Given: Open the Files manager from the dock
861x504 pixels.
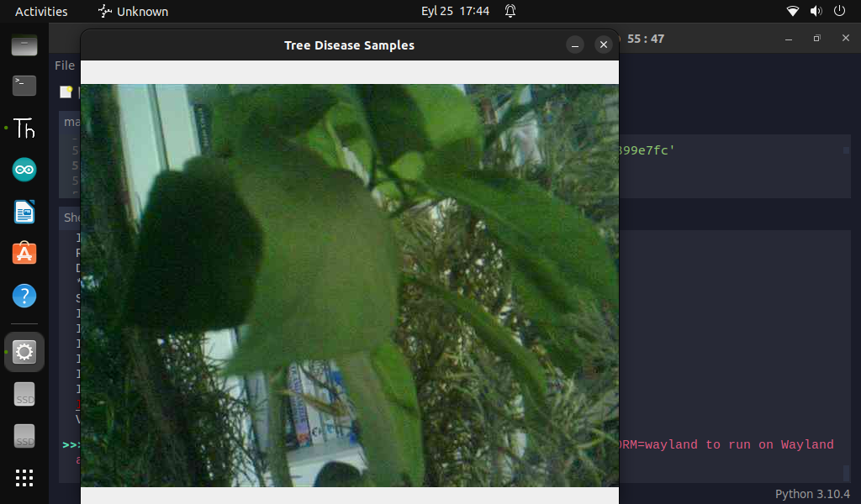Looking at the screenshot, I should coord(24,45).
